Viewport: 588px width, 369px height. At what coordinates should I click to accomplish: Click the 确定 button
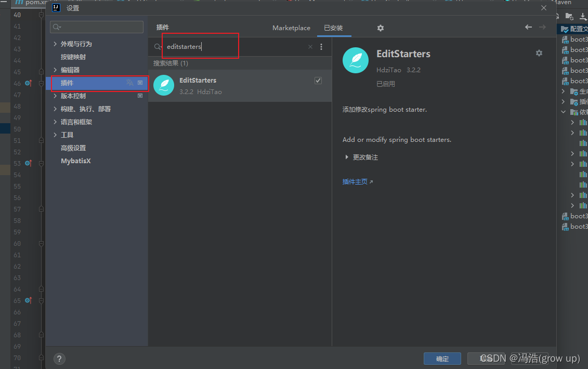pos(442,359)
